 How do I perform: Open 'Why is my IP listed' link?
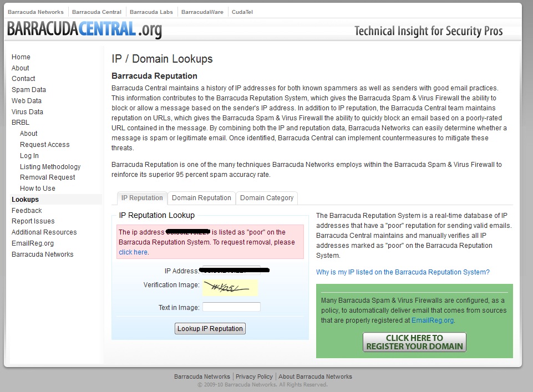(x=403, y=272)
